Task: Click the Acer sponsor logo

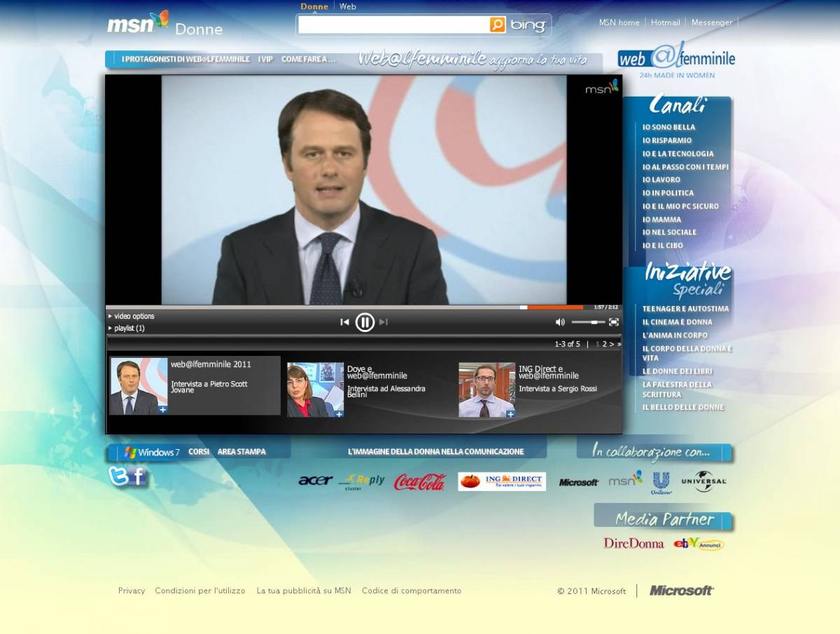Action: [x=316, y=481]
